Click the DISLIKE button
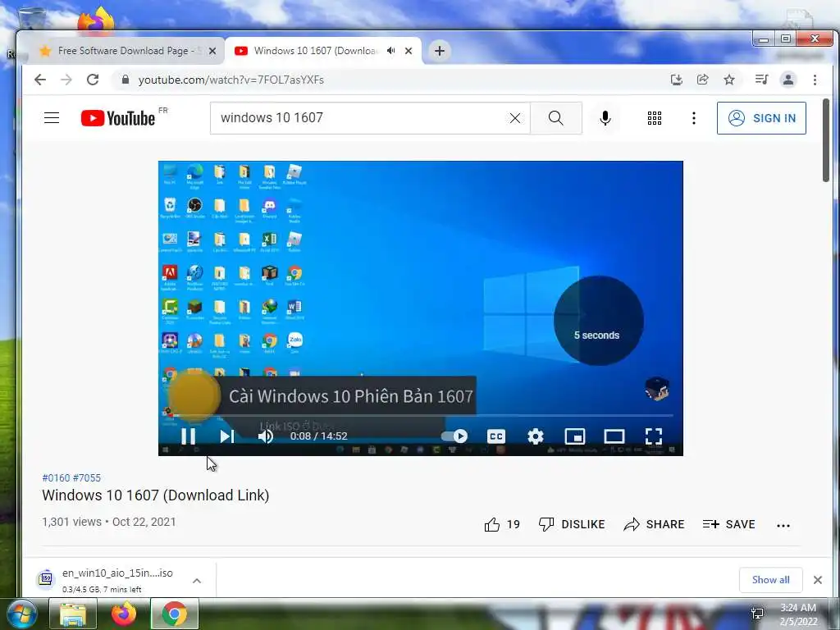The width and height of the screenshot is (840, 630). coord(572,524)
